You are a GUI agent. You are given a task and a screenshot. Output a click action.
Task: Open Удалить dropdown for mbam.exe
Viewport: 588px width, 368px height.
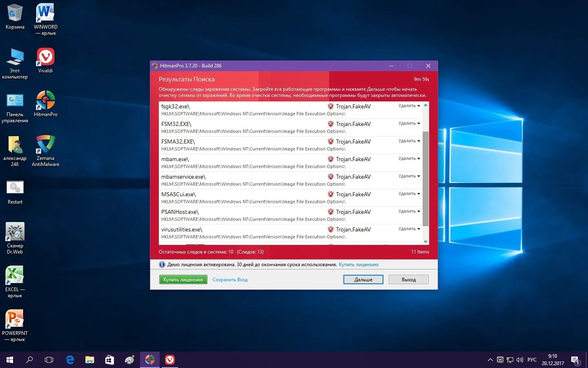coord(409,159)
